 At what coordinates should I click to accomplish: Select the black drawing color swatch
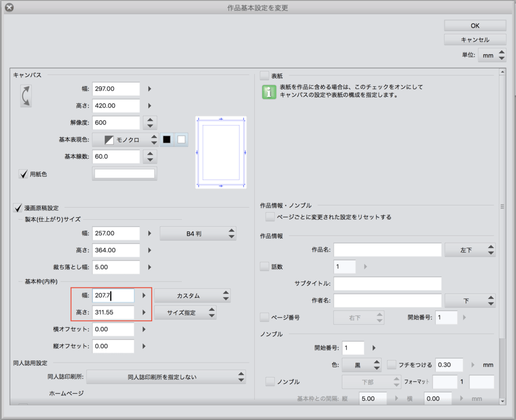point(167,140)
